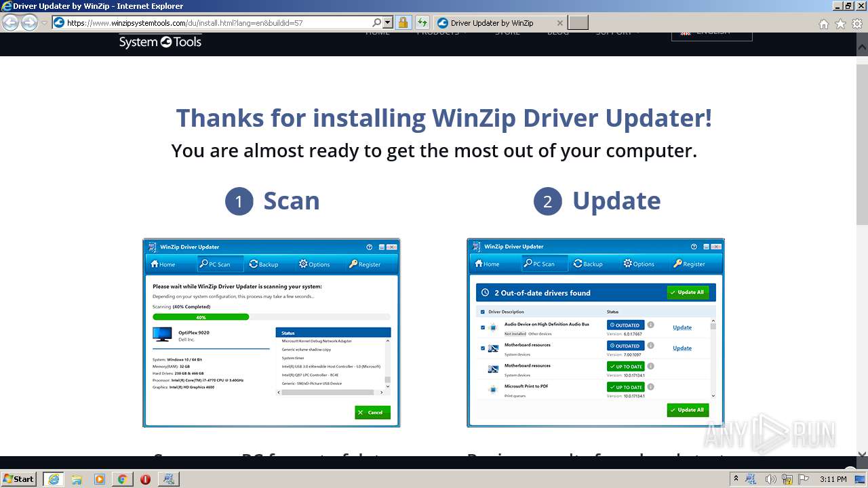
Task: Click the System Tools logo
Action: pos(160,41)
